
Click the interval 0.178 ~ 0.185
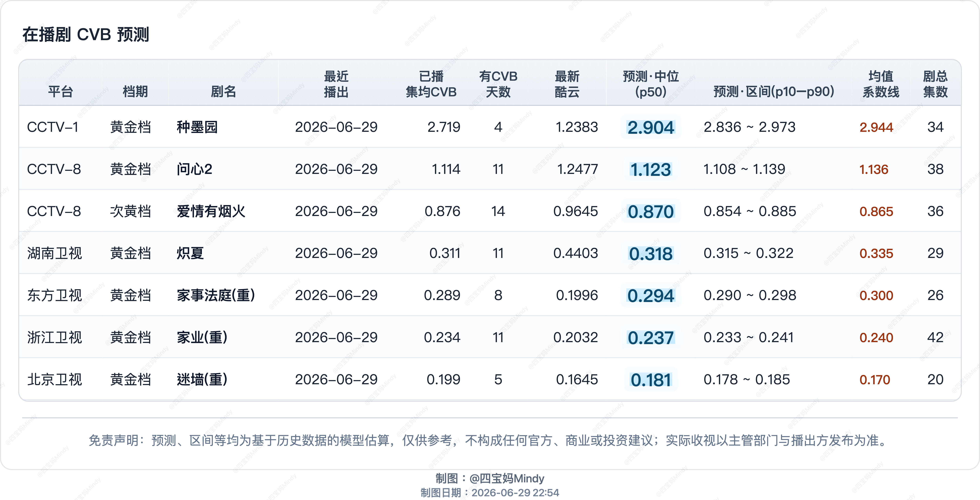click(x=746, y=380)
